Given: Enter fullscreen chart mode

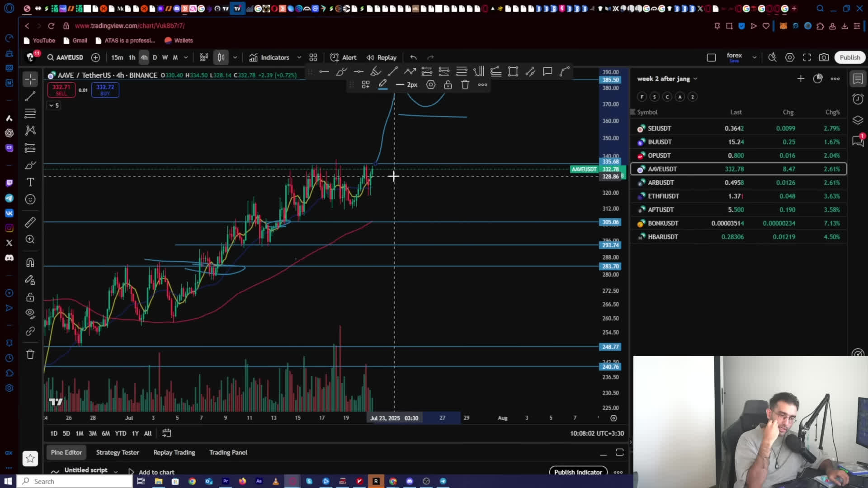Looking at the screenshot, I should tap(807, 57).
